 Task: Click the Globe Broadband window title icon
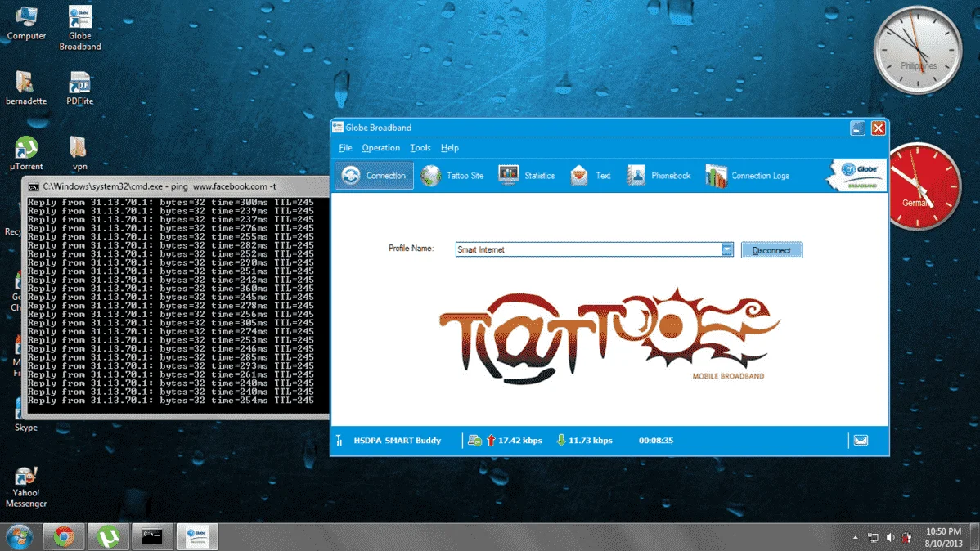[x=338, y=128]
